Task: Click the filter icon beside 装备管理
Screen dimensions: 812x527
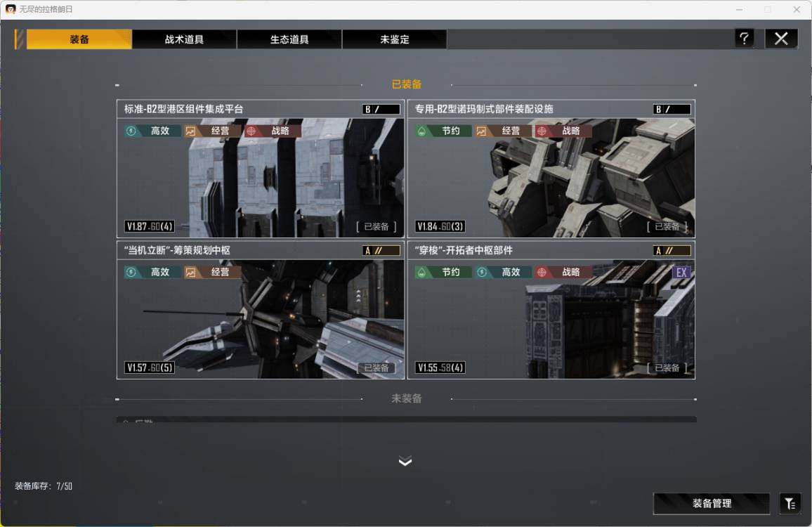Action: point(790,503)
